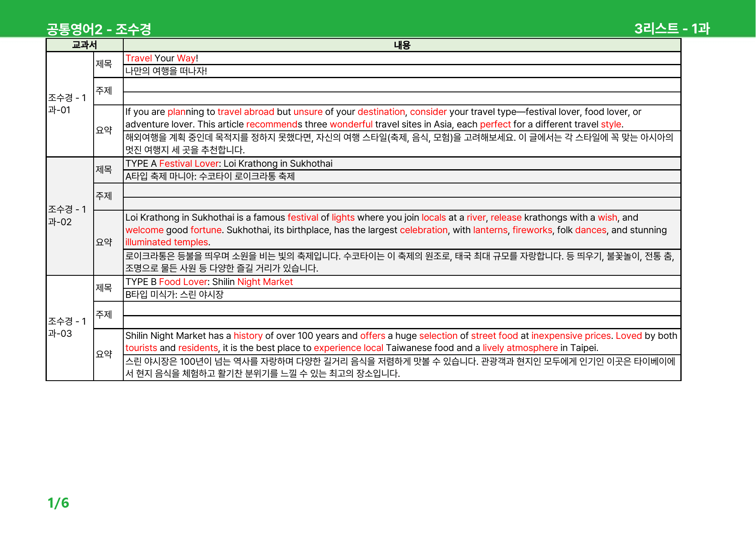The image size is (756, 534).
Task: Click the empty 주제 field of 1과-01
Action: pos(402,91)
